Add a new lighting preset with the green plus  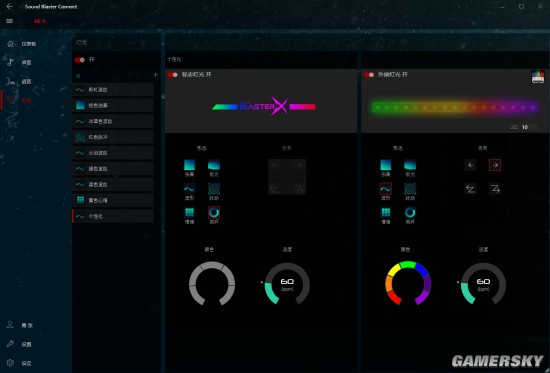coord(155,75)
